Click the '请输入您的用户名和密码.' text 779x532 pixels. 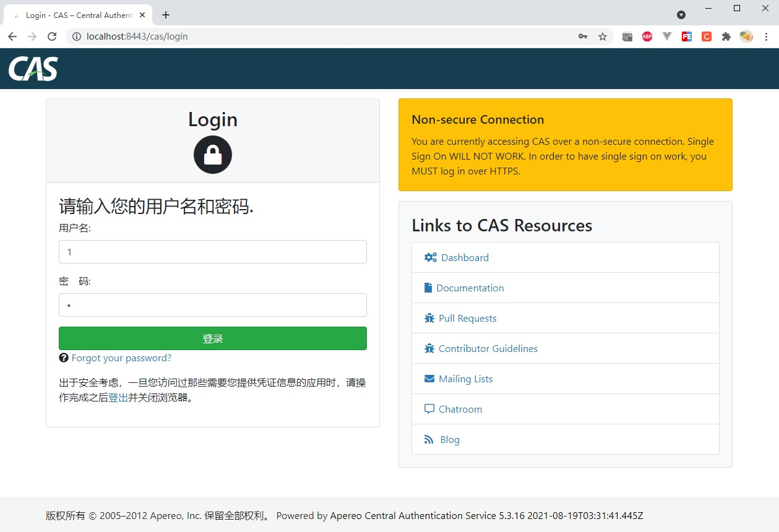coord(157,207)
